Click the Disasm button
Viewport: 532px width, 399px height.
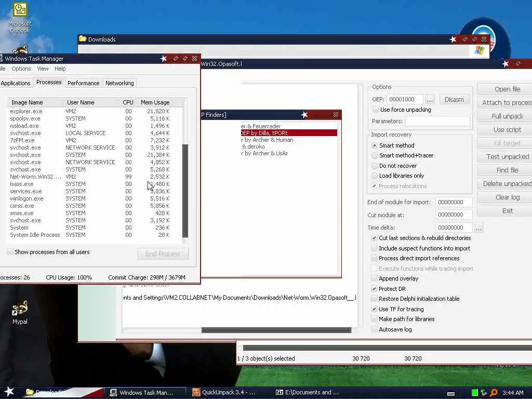tap(454, 99)
